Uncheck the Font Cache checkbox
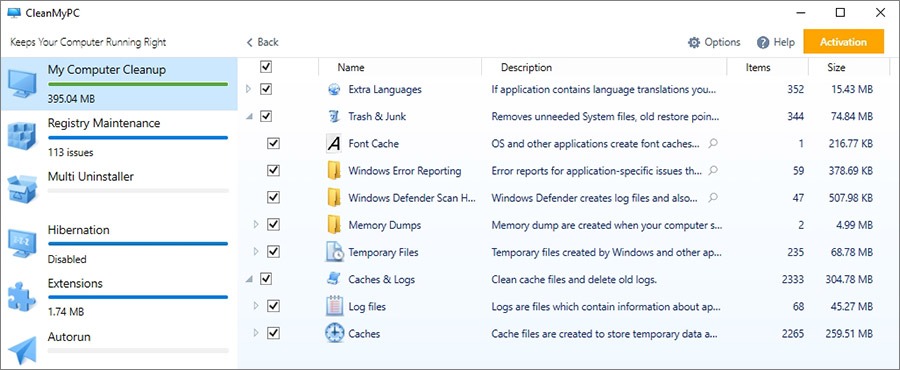Viewport: 900px width, 370px height. coord(274,143)
